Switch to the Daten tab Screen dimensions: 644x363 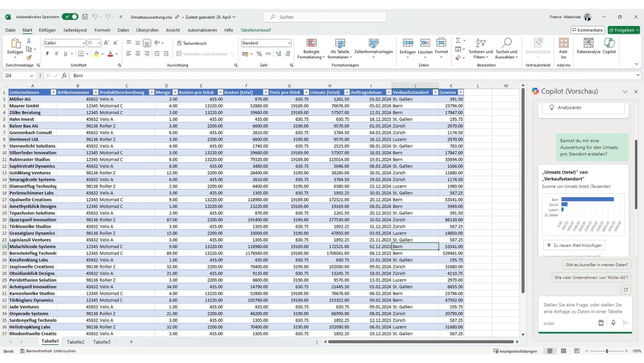(123, 30)
